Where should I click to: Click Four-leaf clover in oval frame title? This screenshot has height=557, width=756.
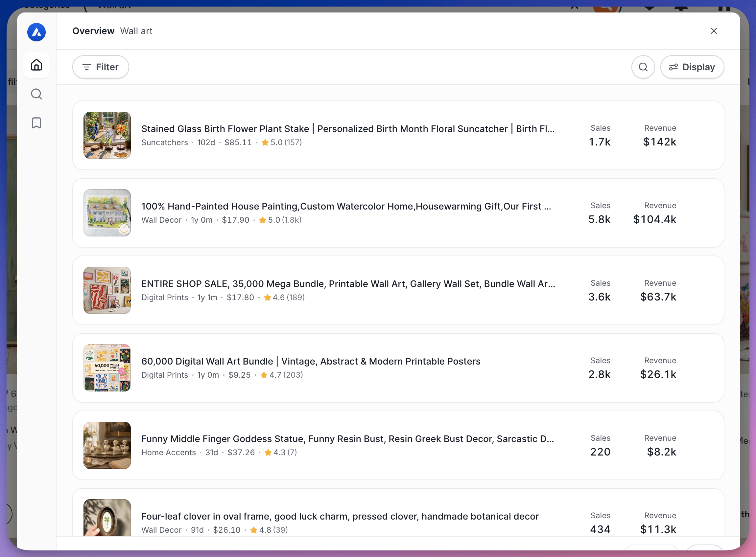(x=340, y=517)
